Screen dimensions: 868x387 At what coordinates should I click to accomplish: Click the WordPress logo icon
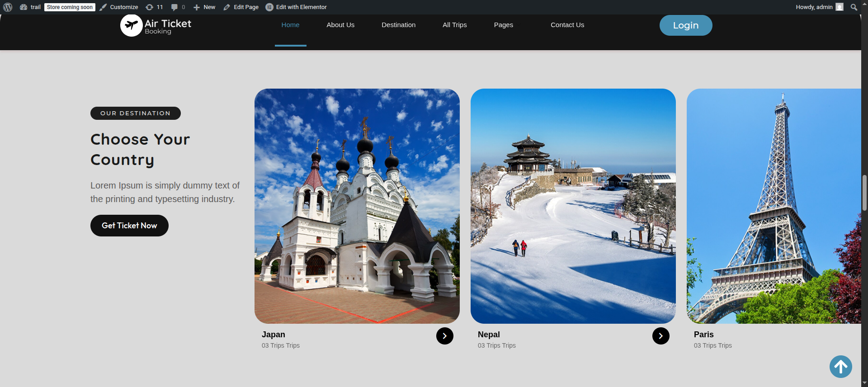click(8, 7)
